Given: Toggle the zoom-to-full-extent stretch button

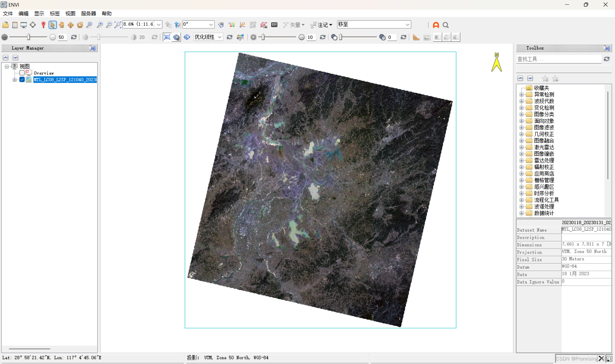Looking at the screenshot, I should (167, 37).
